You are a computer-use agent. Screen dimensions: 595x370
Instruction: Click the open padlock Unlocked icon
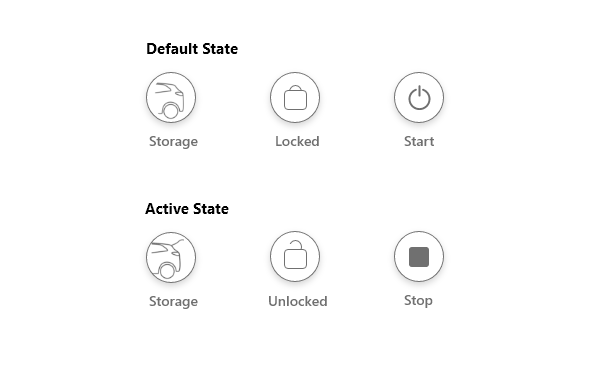click(x=295, y=257)
